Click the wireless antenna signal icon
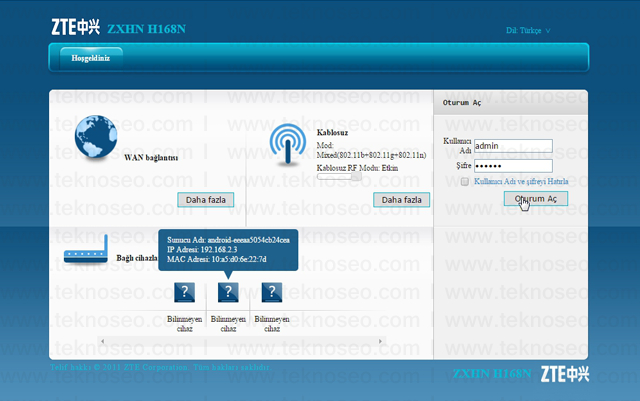The image size is (640, 401). (x=288, y=144)
